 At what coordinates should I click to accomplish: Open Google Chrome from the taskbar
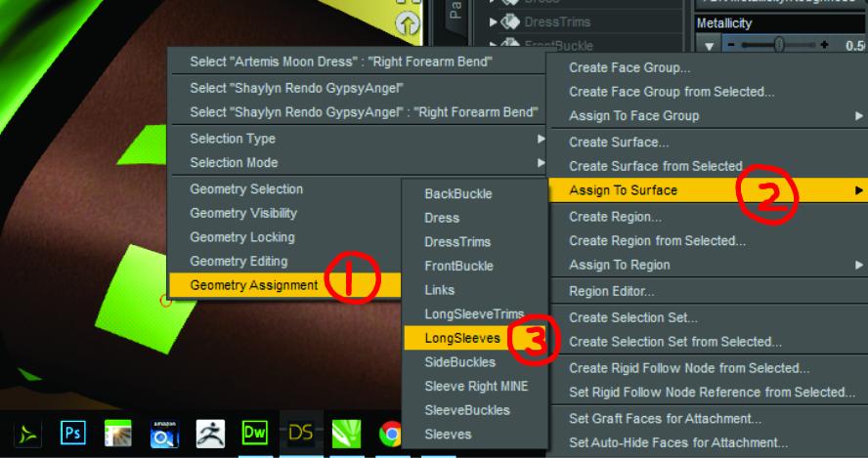390,435
